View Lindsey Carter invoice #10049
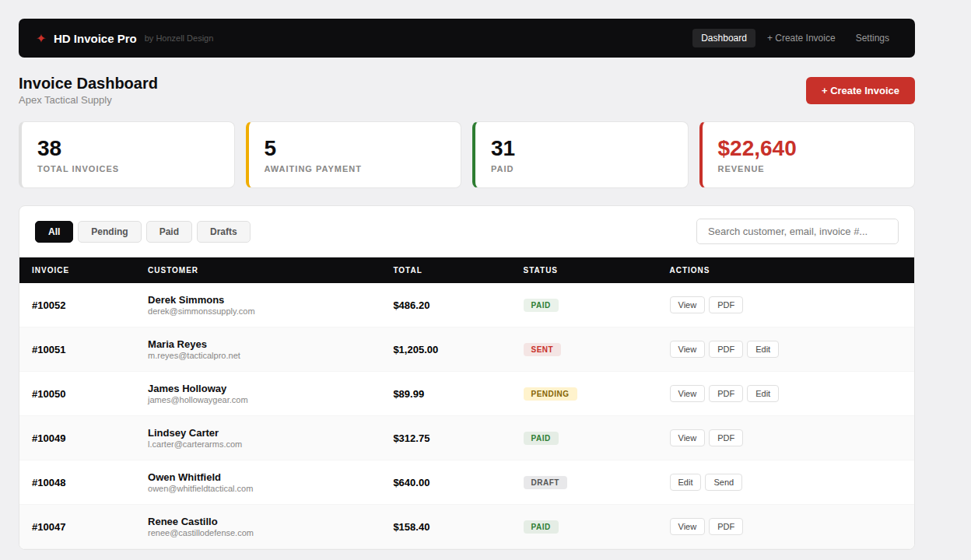The width and height of the screenshot is (971, 560). click(x=687, y=438)
